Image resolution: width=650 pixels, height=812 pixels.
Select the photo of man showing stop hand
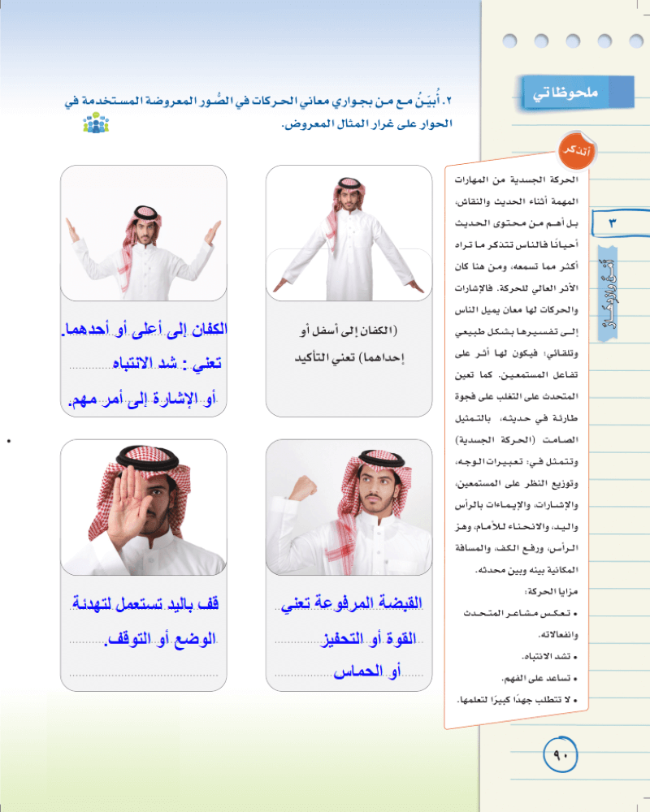pos(144,508)
